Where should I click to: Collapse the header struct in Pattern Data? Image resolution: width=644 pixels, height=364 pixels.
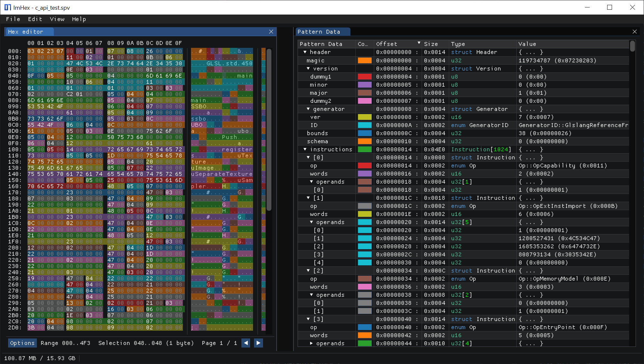click(x=305, y=52)
